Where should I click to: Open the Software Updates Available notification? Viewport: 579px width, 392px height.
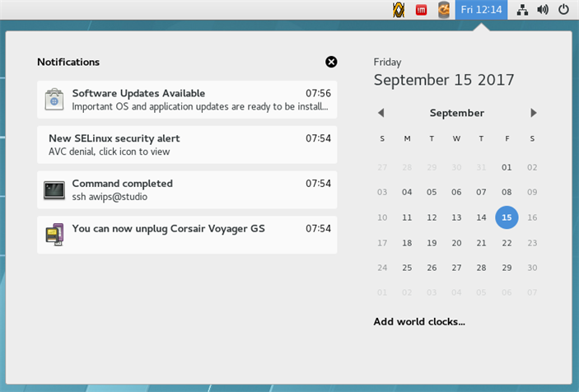click(187, 100)
